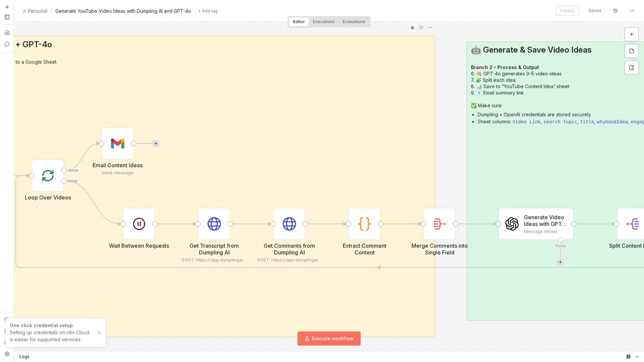This screenshot has height=362, width=644.
Task: Open Get Comments from Dumpling AI node
Action: 289,224
